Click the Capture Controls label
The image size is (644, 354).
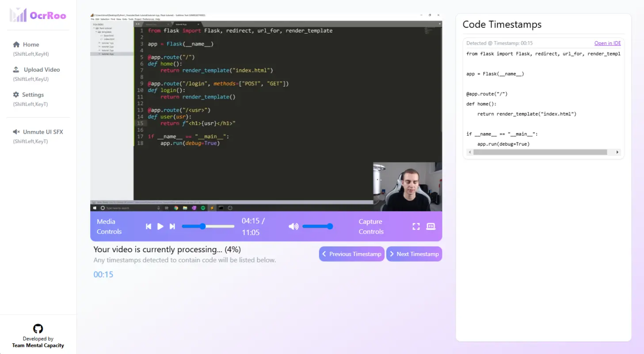(371, 227)
